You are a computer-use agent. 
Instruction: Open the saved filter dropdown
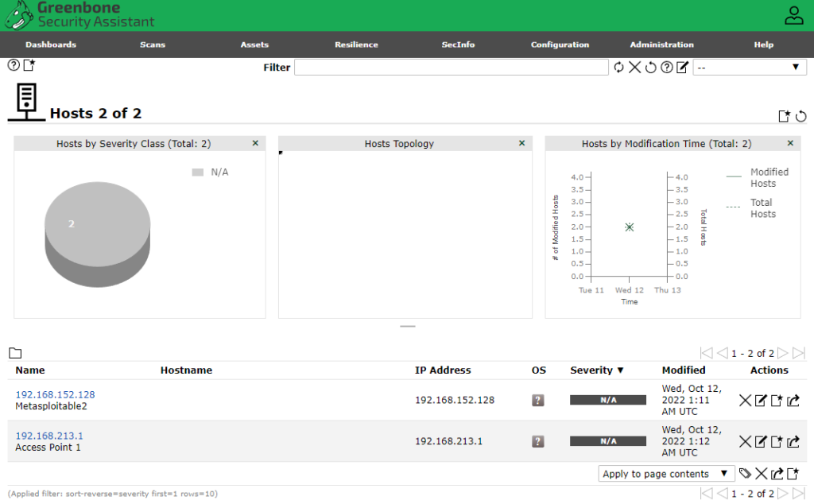click(750, 68)
